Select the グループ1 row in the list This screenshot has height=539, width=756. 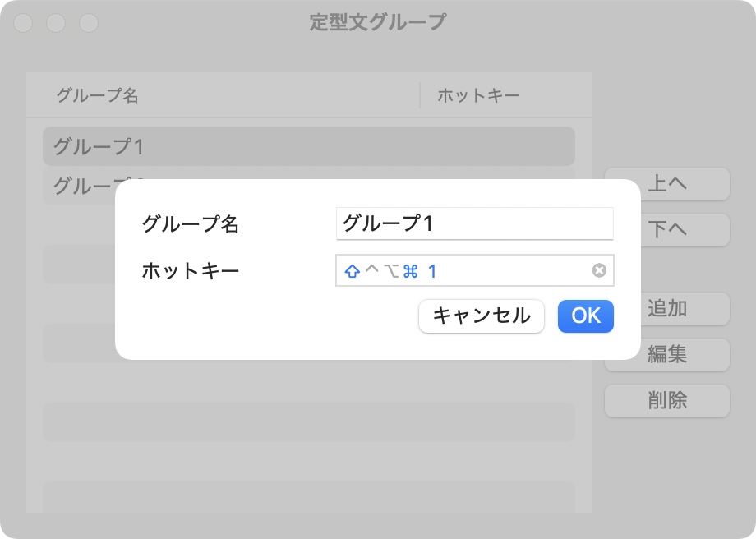[309, 146]
